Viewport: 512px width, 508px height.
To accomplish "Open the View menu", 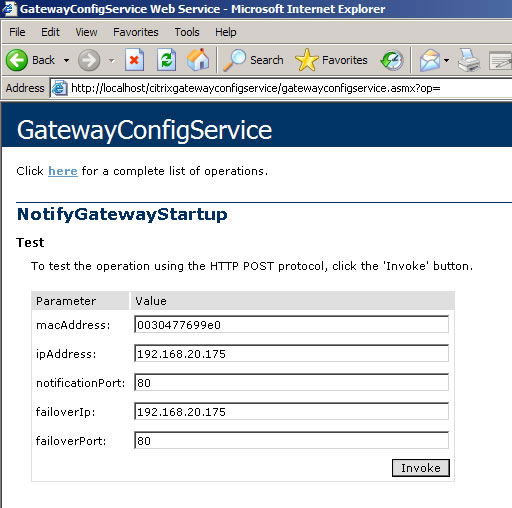I will [86, 32].
